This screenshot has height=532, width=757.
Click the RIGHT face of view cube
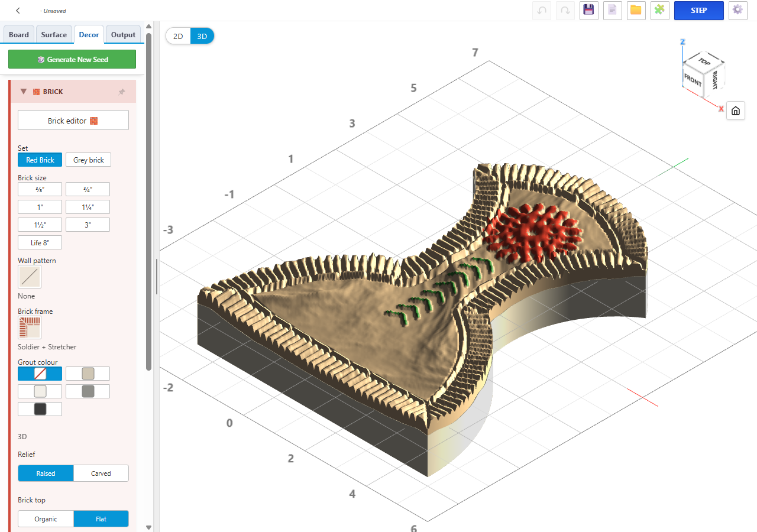click(714, 79)
